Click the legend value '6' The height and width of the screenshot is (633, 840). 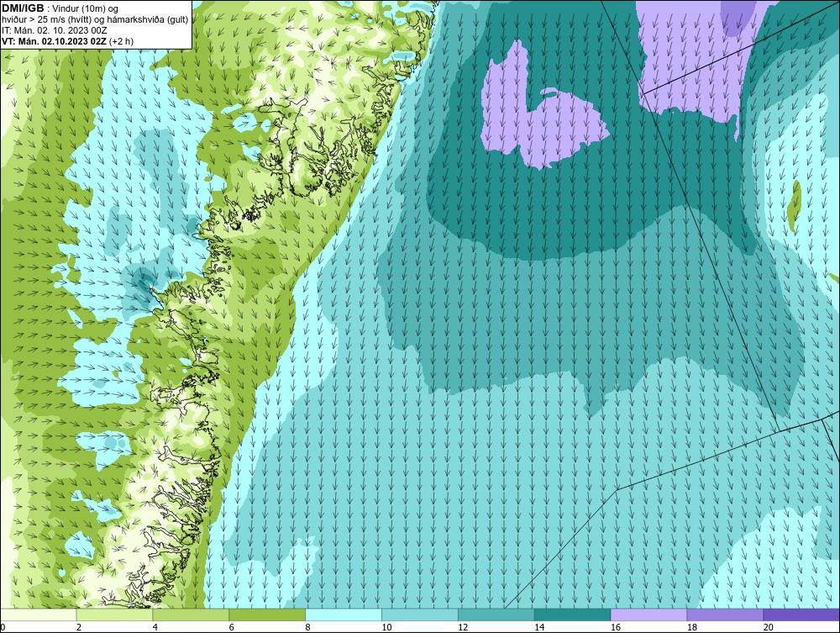tap(232, 627)
